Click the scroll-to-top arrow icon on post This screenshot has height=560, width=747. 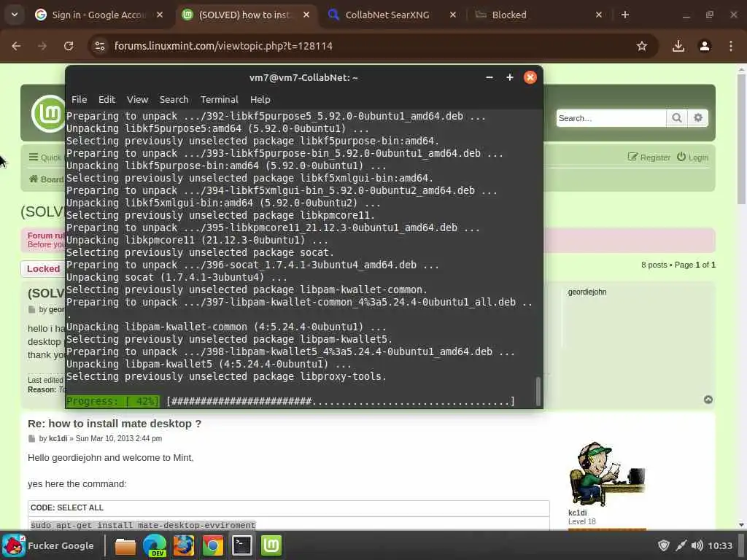coord(708,400)
